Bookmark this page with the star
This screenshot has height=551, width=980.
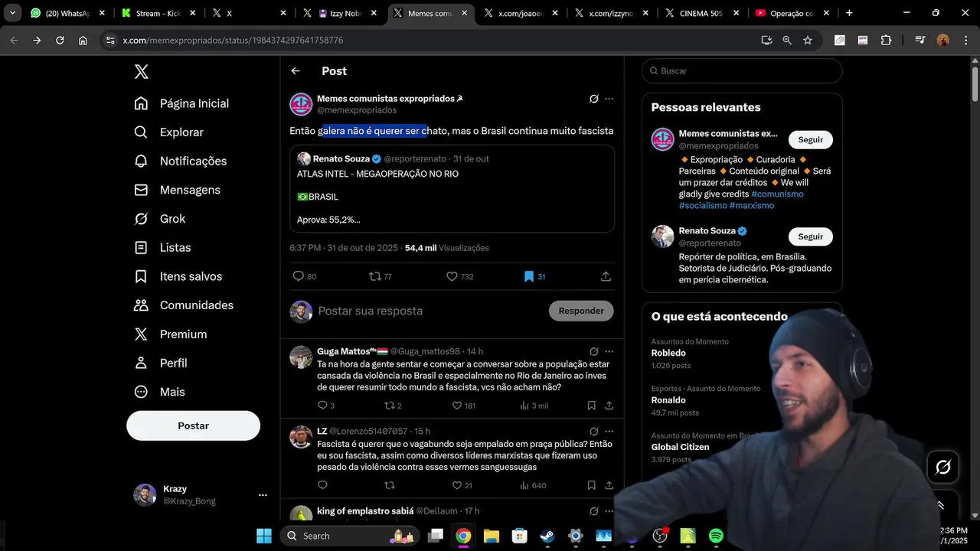point(807,41)
